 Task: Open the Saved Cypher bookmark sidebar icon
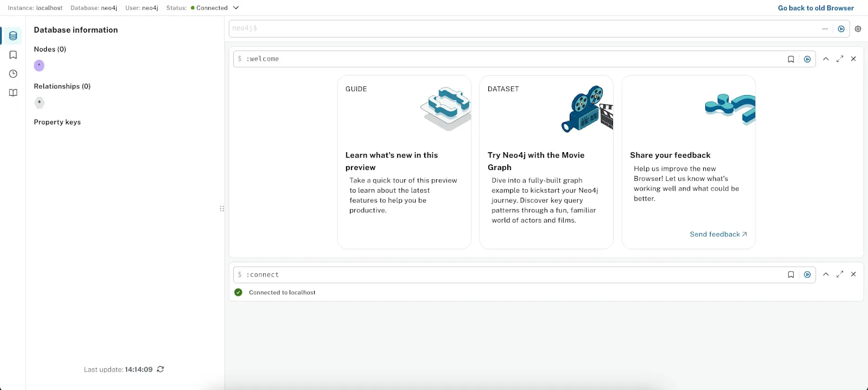click(x=13, y=55)
